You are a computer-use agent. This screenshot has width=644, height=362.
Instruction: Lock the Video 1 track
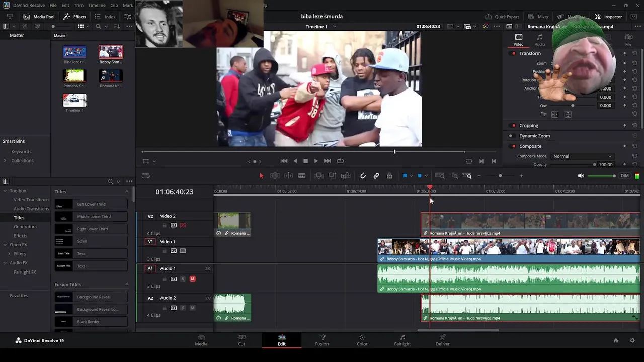coord(164,251)
